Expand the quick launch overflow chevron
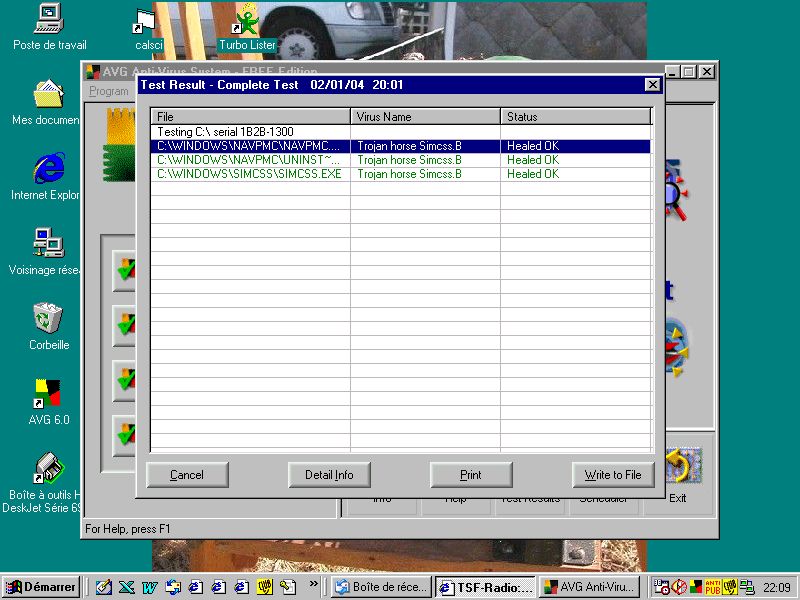The width and height of the screenshot is (800, 600). (313, 584)
